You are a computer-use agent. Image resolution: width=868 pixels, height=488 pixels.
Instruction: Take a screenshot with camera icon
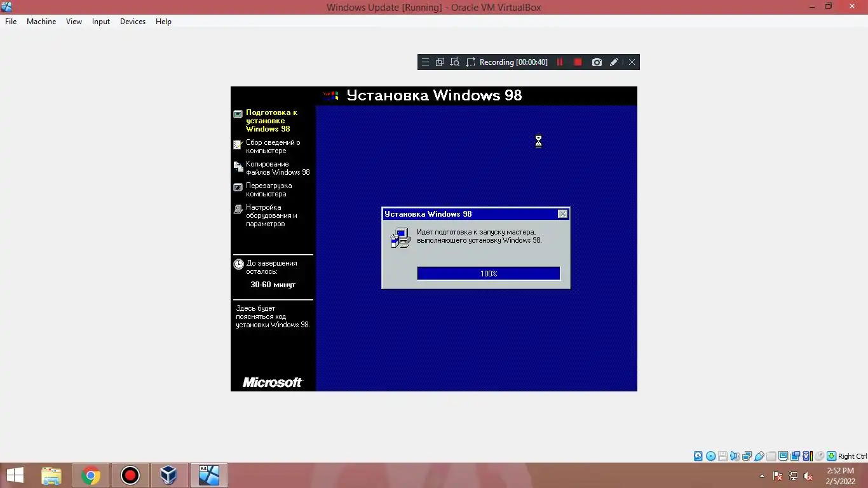(x=597, y=62)
